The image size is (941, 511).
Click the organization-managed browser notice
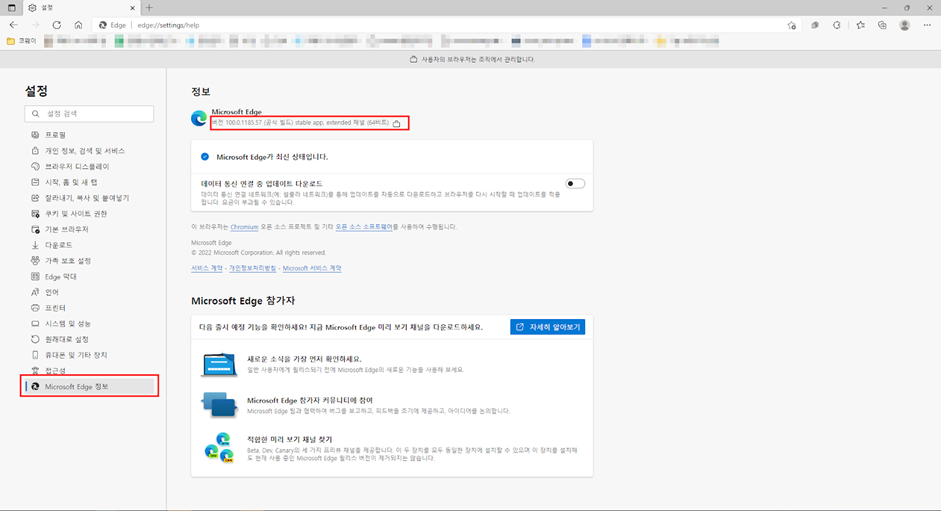click(x=472, y=59)
